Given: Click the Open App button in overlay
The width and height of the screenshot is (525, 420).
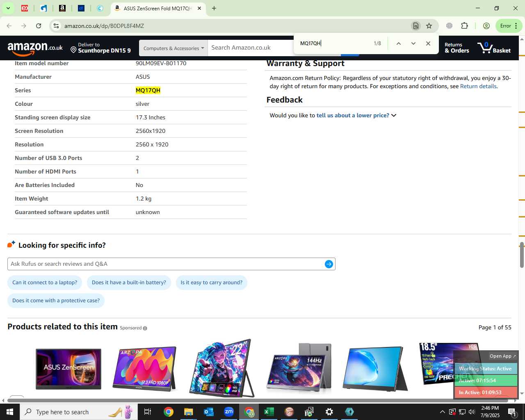Looking at the screenshot, I should click(502, 356).
